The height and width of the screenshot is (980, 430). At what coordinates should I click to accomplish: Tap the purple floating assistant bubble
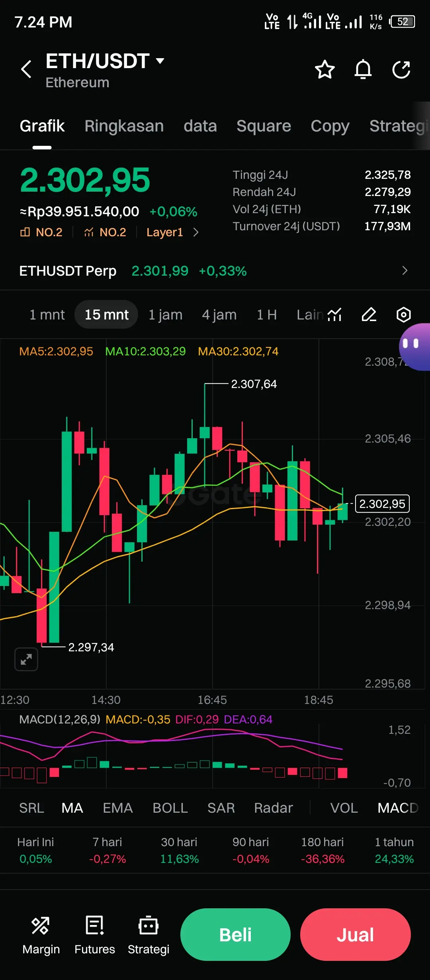tap(414, 347)
